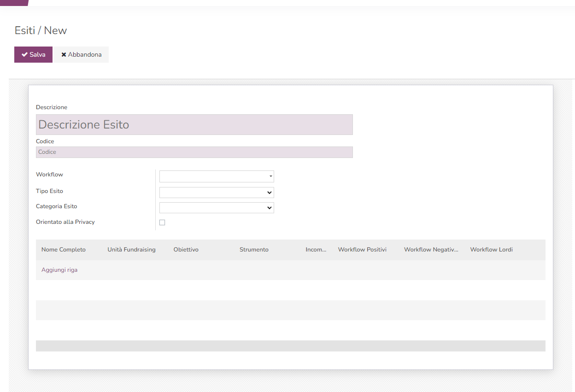
Task: Click the Workflow Negativ... column header
Action: [x=431, y=250]
